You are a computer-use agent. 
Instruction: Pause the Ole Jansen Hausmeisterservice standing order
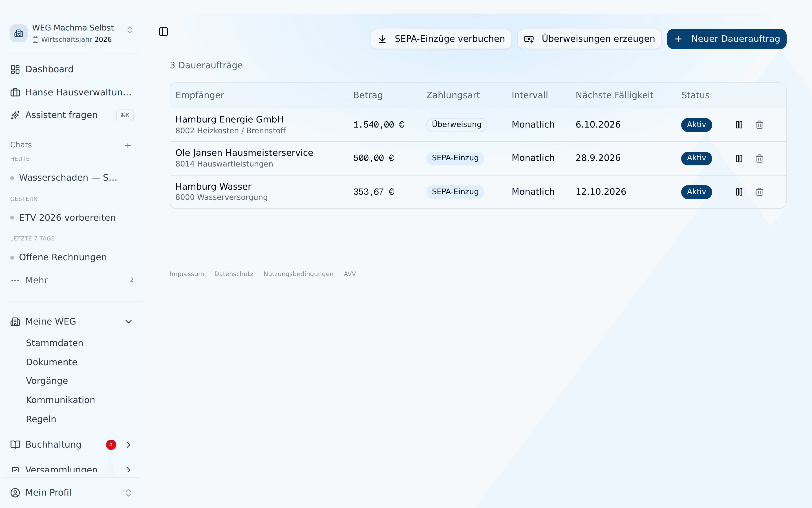(x=739, y=158)
